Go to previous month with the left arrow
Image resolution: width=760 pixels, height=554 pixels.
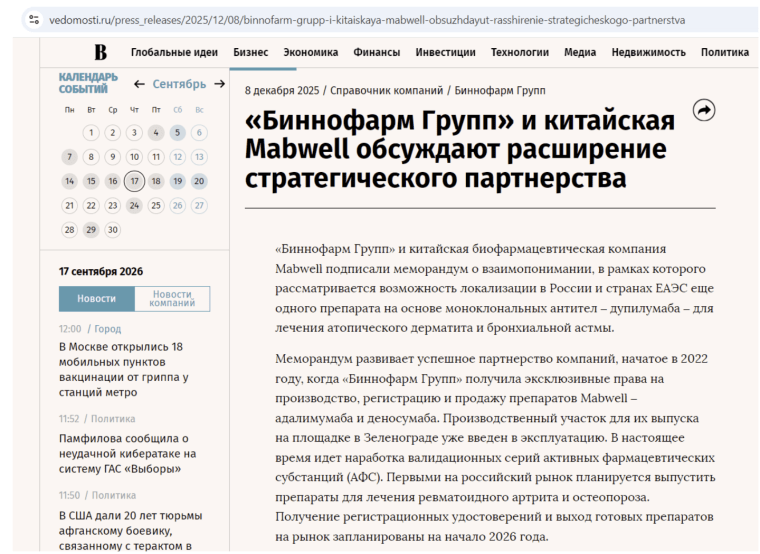click(x=139, y=84)
